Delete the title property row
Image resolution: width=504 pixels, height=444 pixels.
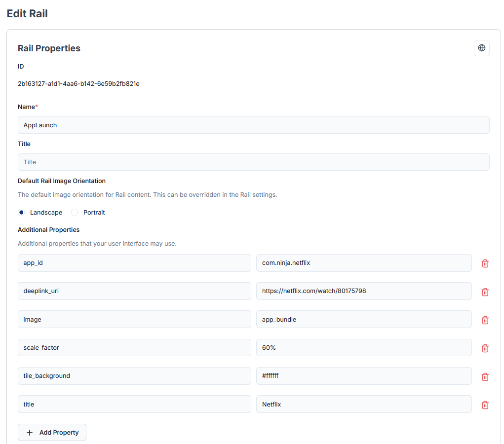coord(485,405)
